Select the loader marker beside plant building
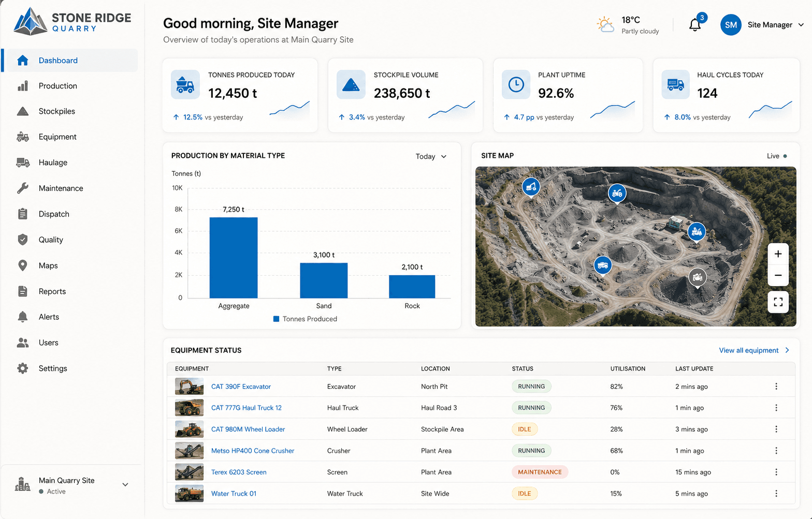 point(697,232)
